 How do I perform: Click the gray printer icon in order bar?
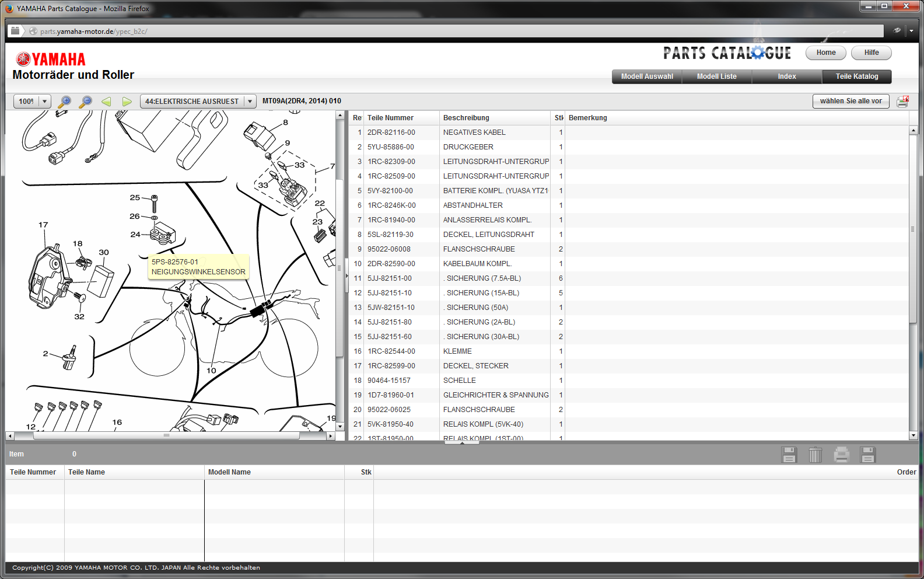click(841, 455)
